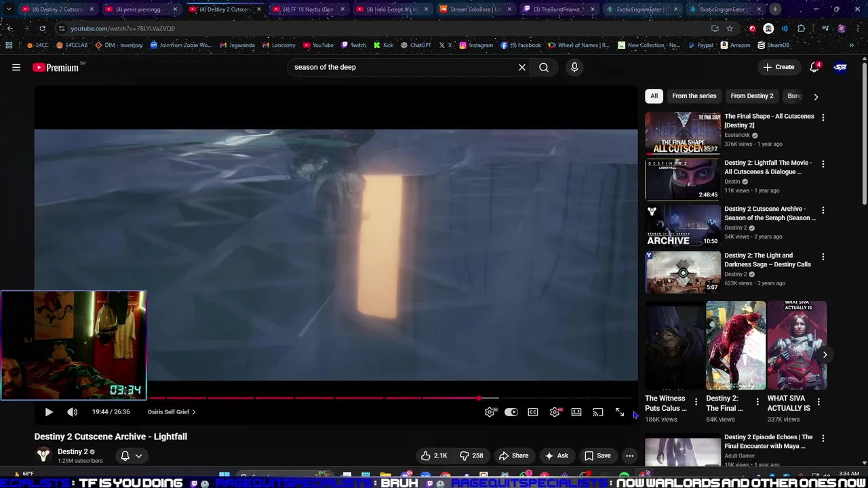Screen dimensions: 868x488
Task: Clear the search box with the X
Action: (x=522, y=67)
